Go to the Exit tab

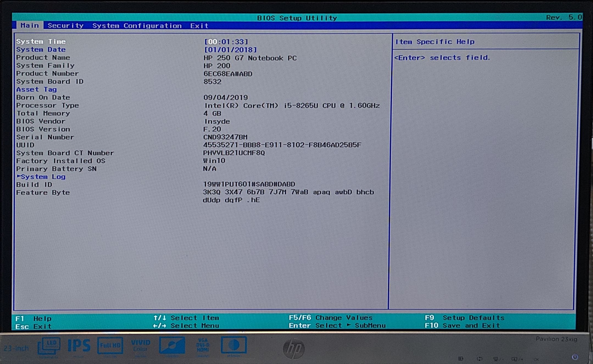click(199, 26)
